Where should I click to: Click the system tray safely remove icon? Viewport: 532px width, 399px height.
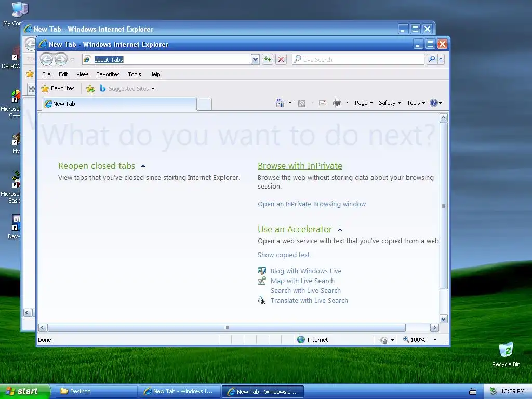pos(494,391)
